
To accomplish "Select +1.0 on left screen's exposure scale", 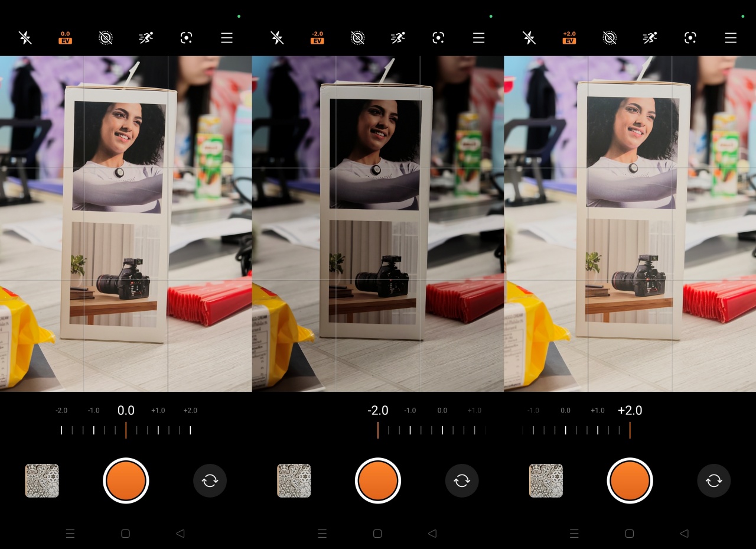I will [x=158, y=411].
